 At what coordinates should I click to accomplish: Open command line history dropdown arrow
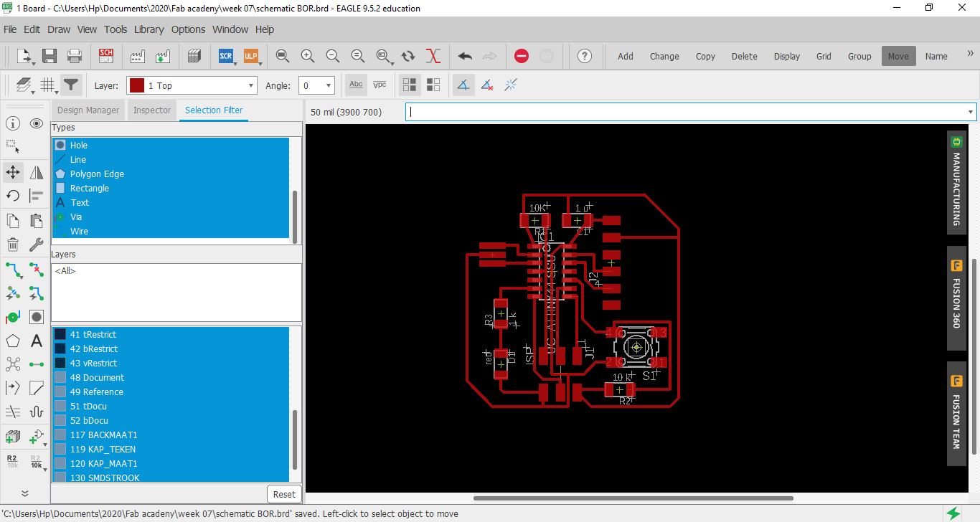[971, 112]
